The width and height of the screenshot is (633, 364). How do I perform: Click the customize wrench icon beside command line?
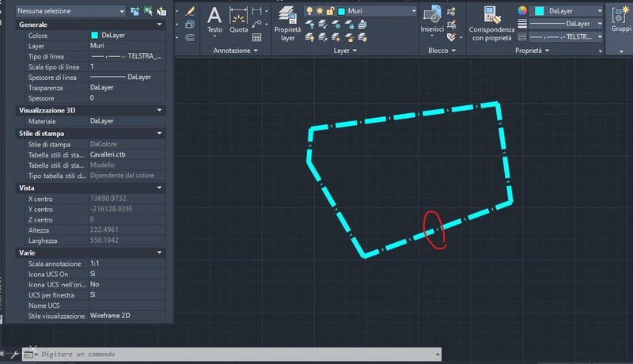[x=15, y=353]
